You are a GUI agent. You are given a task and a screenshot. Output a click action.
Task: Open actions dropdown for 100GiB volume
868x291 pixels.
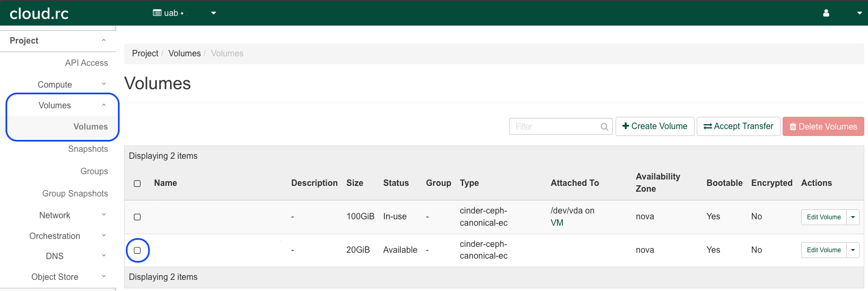(853, 217)
